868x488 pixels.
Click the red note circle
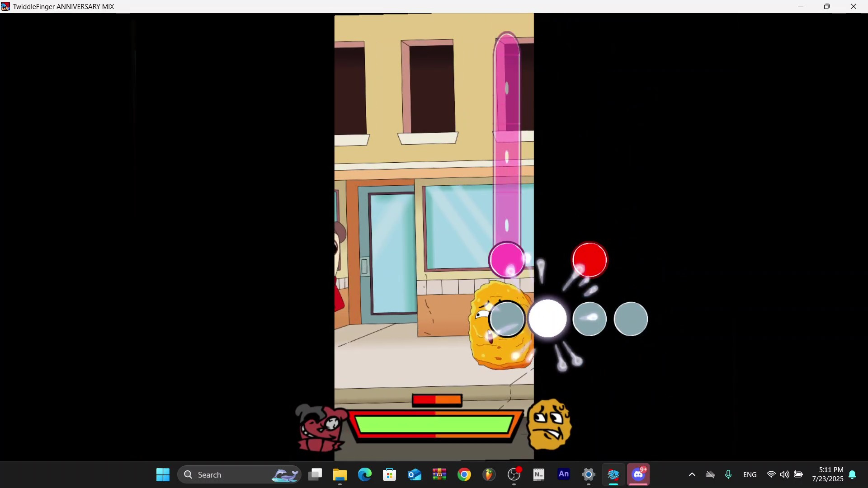(x=590, y=260)
